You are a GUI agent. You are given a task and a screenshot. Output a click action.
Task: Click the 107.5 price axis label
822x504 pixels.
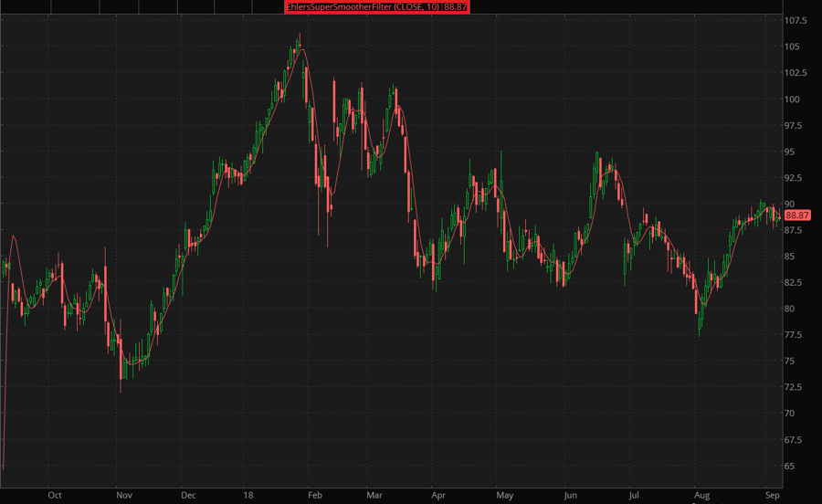click(x=797, y=20)
